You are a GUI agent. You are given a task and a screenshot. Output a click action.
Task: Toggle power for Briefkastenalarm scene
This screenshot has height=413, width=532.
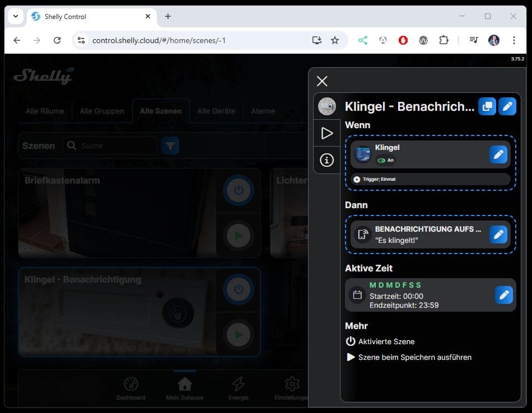tap(239, 190)
